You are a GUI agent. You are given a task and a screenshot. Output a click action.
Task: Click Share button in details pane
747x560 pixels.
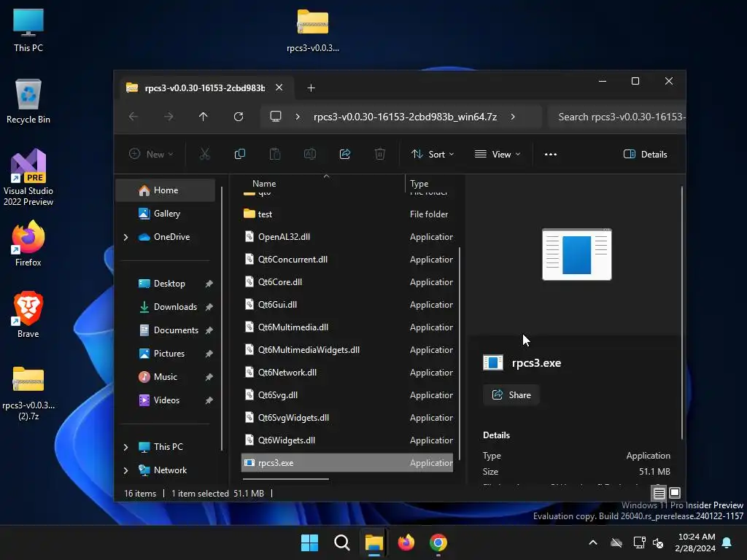click(511, 394)
